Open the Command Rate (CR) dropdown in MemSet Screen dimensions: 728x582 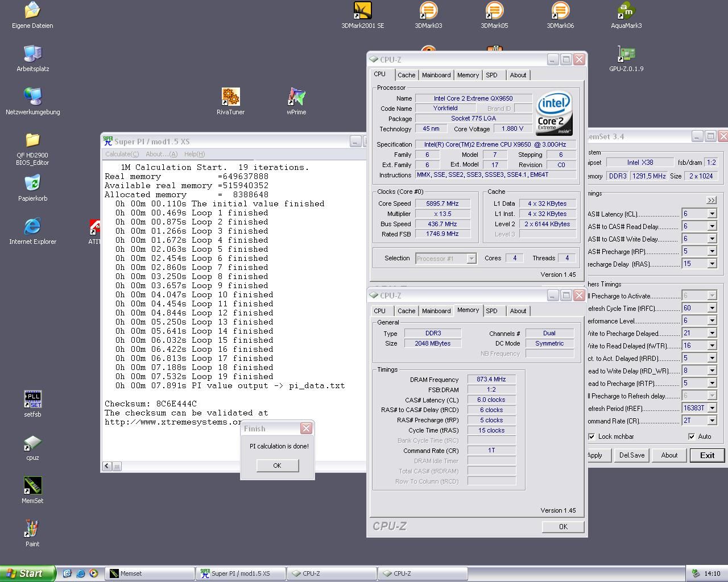[712, 421]
